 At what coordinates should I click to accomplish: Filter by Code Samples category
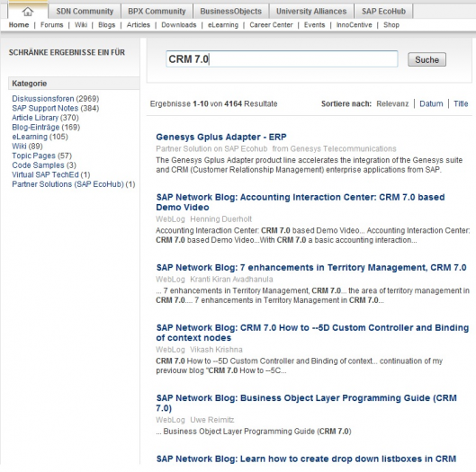click(x=38, y=165)
